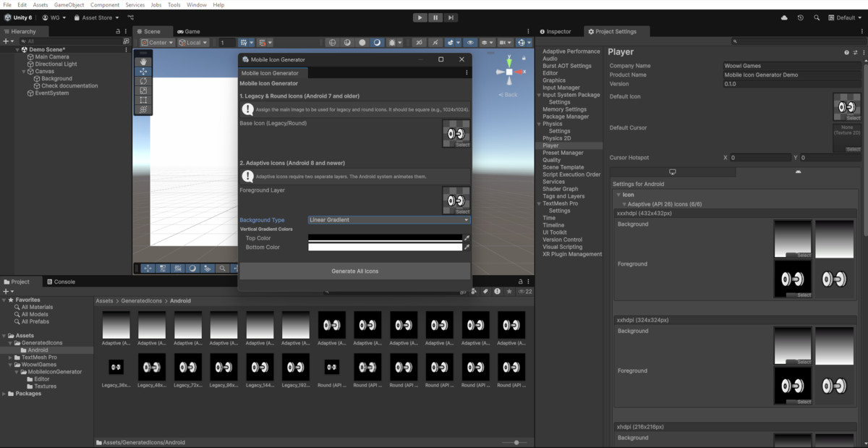The height and width of the screenshot is (448, 868).
Task: Open Player settings help icon
Action: (846, 52)
